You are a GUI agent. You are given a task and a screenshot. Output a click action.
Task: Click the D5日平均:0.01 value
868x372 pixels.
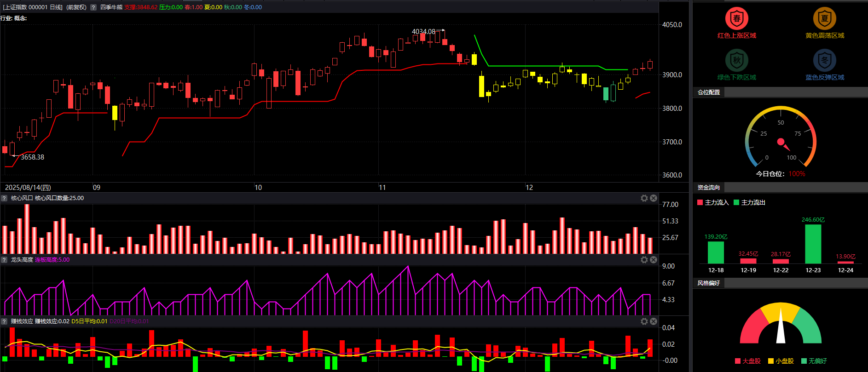pos(89,321)
